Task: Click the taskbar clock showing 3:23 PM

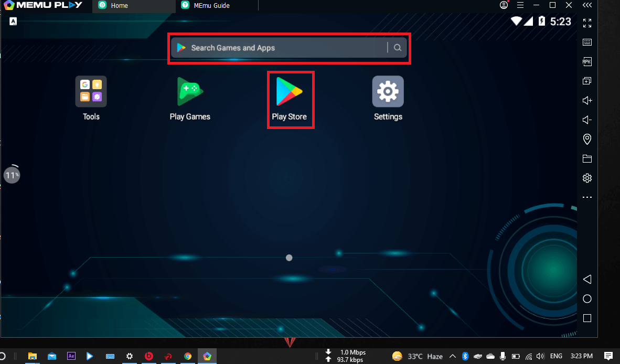Action: tap(582, 356)
